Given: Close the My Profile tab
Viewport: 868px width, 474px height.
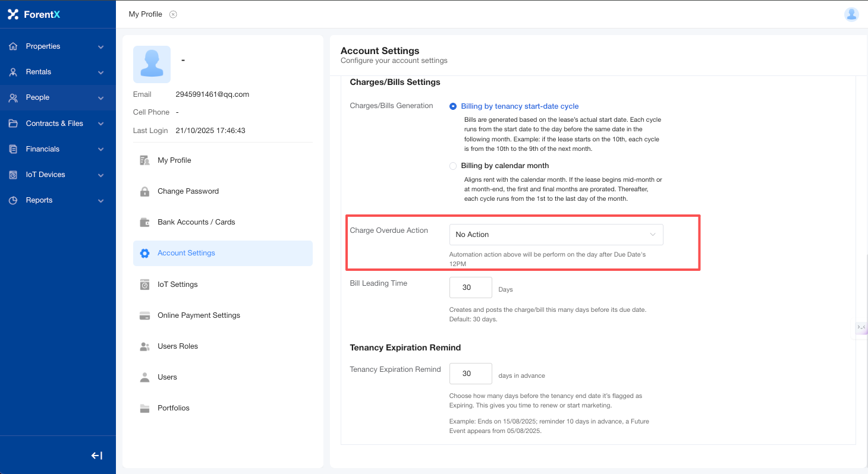Looking at the screenshot, I should click(173, 14).
